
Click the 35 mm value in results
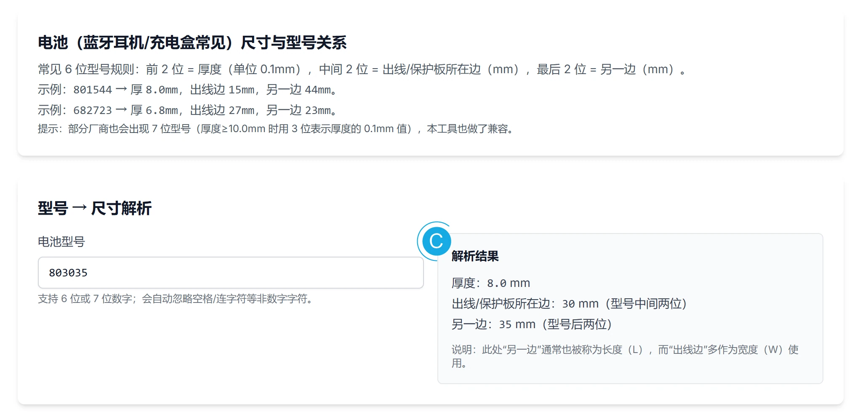coord(517,324)
